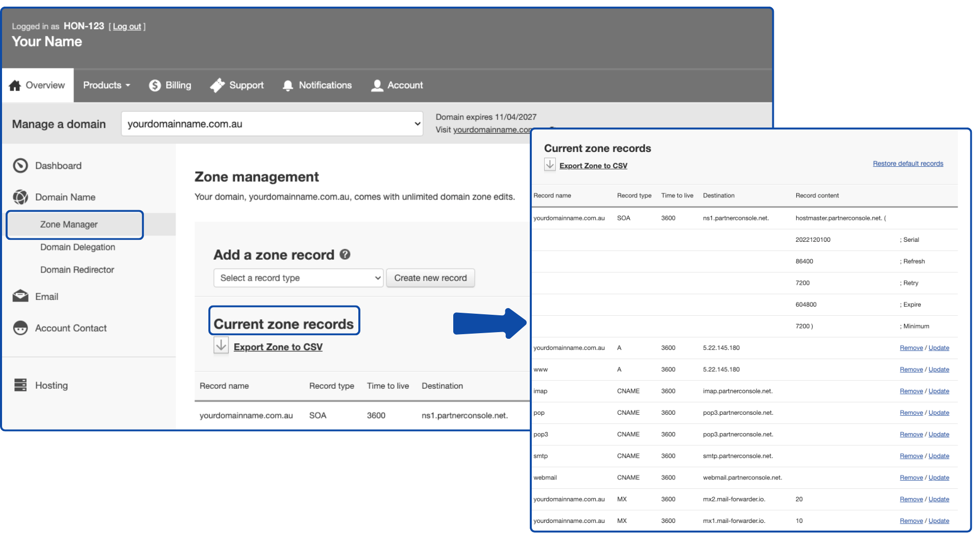
Task: Click the Restore default records link
Action: [x=908, y=164]
